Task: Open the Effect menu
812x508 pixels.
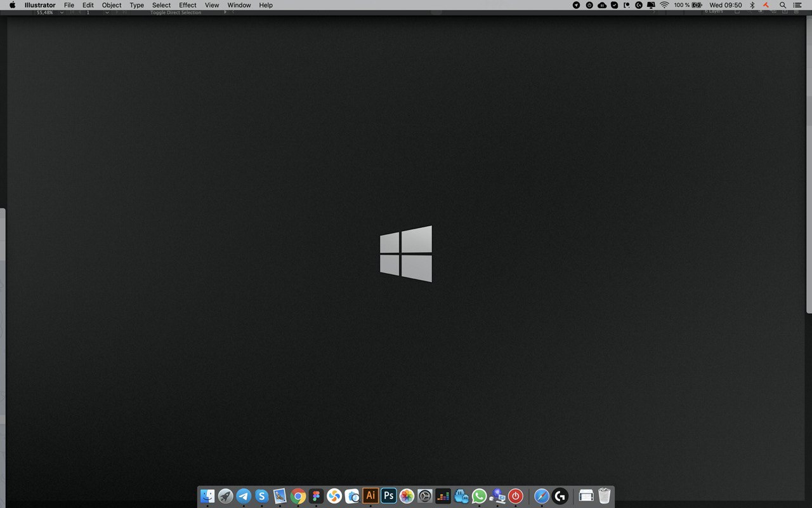Action: [188, 5]
